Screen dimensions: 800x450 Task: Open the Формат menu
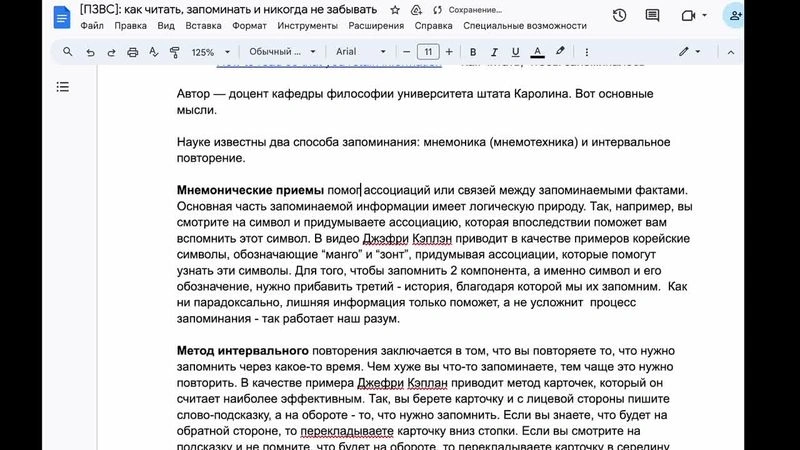click(x=249, y=26)
